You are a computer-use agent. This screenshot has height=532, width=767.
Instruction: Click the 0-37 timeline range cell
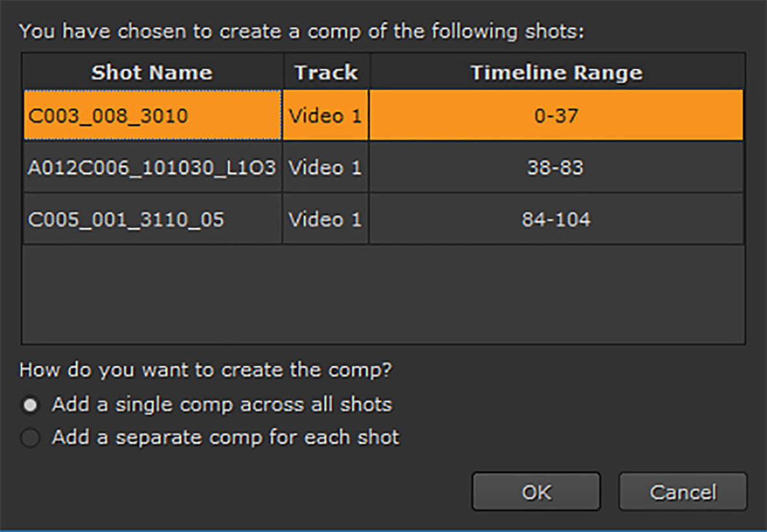click(x=557, y=116)
